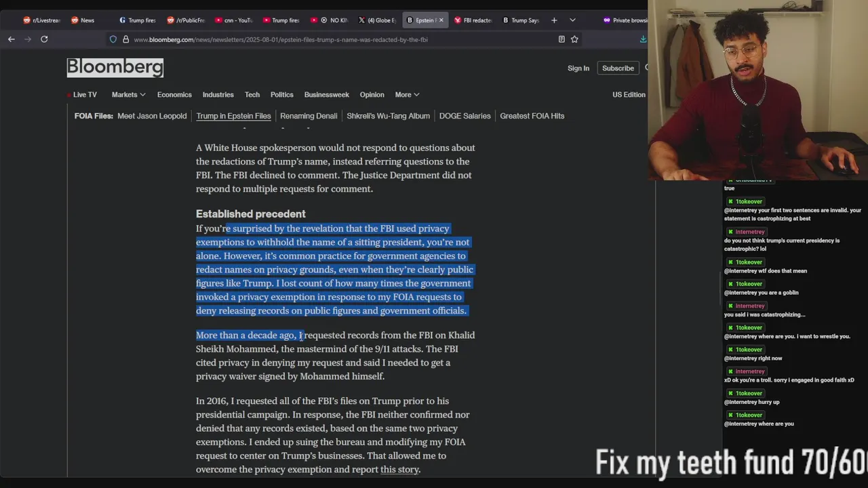Expand the list all tabs chevron
Viewport: 868px width, 488px height.
(572, 20)
